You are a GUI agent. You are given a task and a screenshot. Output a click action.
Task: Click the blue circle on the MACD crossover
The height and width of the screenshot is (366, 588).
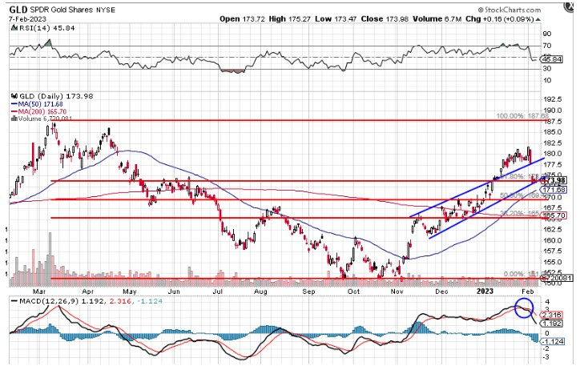coord(525,308)
